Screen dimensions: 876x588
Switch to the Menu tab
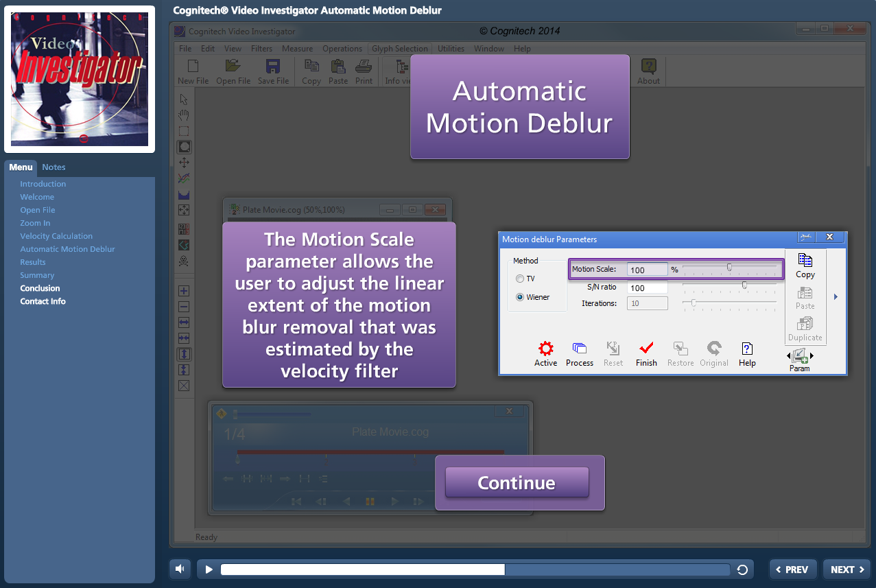pyautogui.click(x=21, y=167)
